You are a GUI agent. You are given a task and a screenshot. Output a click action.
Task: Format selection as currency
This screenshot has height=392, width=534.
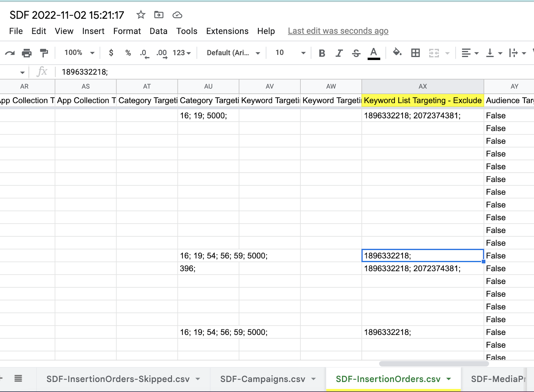coord(111,53)
